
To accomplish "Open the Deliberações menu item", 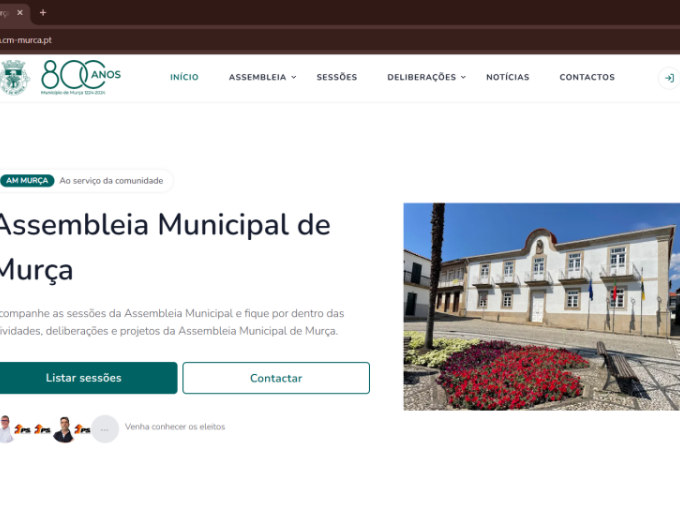I will pos(422,77).
